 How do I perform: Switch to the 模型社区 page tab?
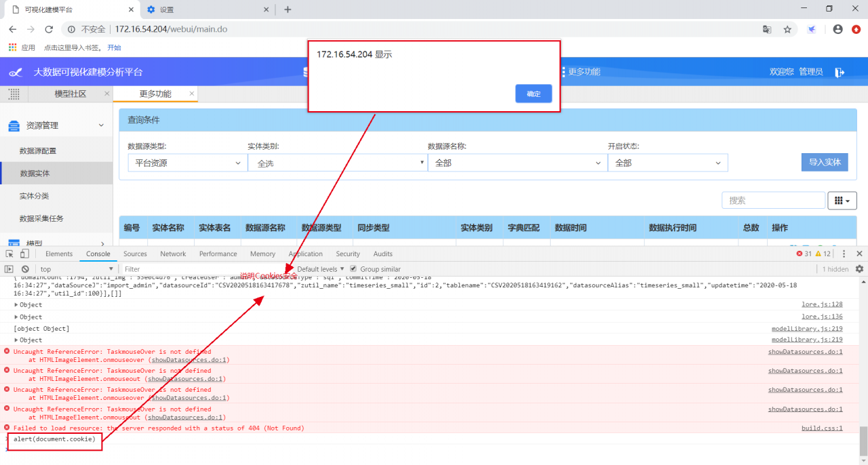71,94
